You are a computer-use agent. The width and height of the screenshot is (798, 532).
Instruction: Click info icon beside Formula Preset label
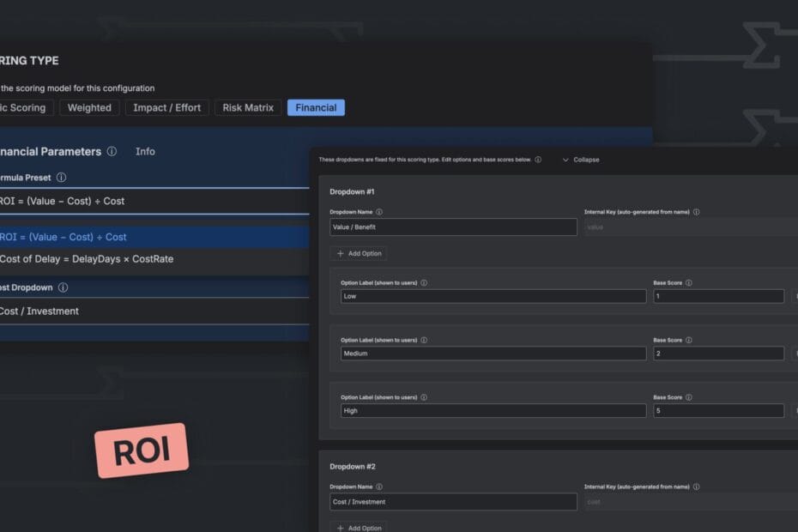[61, 178]
